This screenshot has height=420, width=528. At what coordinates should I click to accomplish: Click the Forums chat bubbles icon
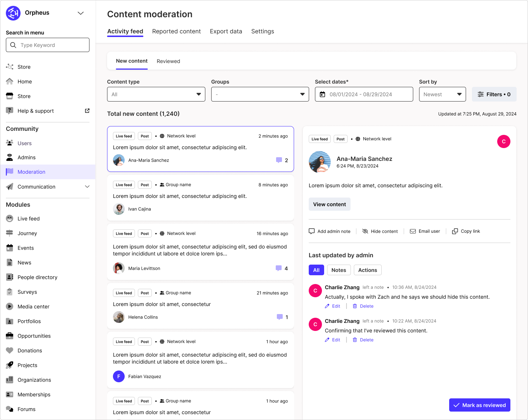click(10, 409)
